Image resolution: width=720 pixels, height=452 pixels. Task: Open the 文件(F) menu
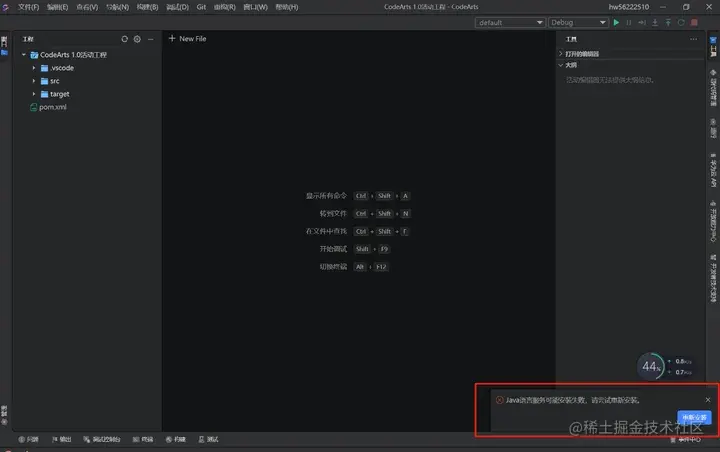pyautogui.click(x=28, y=7)
